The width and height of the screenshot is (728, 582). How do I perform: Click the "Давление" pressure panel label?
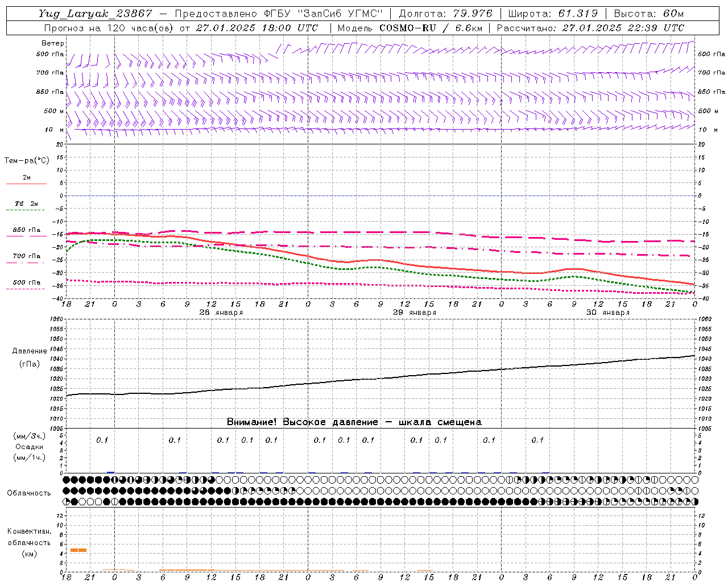(x=29, y=351)
